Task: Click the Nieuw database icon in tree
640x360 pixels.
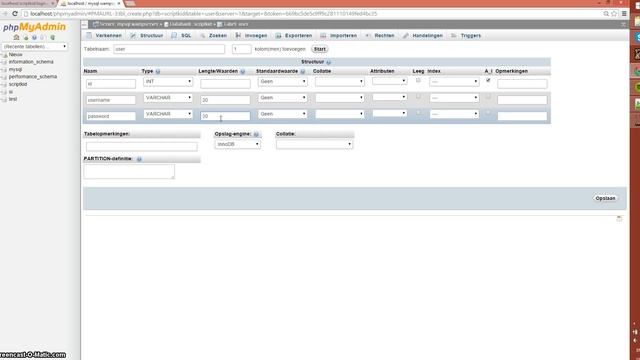Action: 5,55
